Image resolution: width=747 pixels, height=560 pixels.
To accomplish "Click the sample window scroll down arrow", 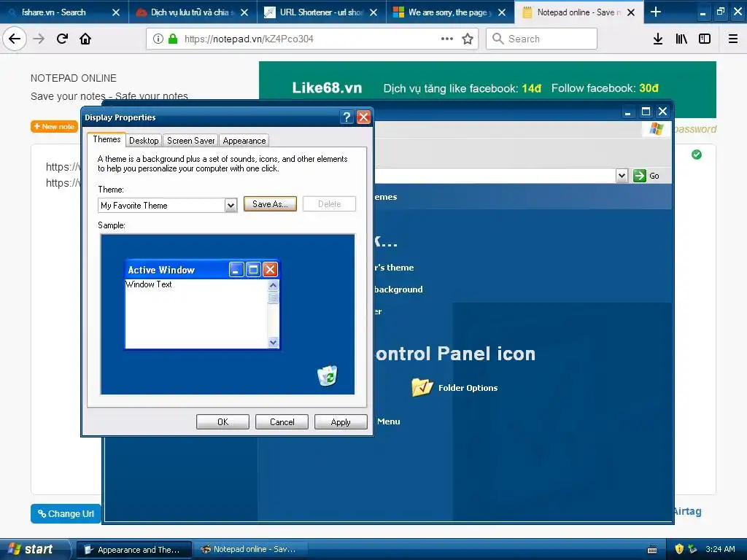I will tap(273, 342).
